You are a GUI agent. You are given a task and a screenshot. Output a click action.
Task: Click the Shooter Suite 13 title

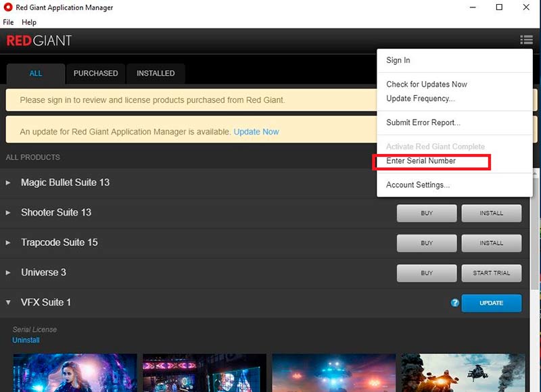[56, 212]
